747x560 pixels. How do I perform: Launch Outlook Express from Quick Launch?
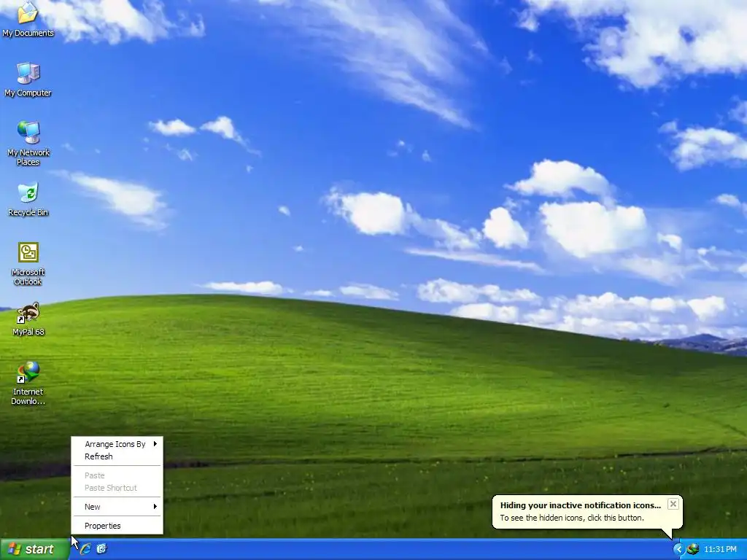click(101, 549)
